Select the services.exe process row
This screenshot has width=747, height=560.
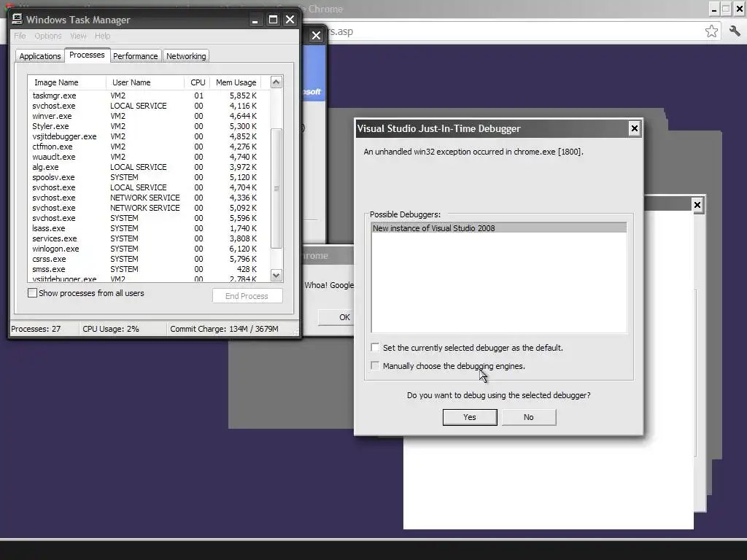coord(149,238)
